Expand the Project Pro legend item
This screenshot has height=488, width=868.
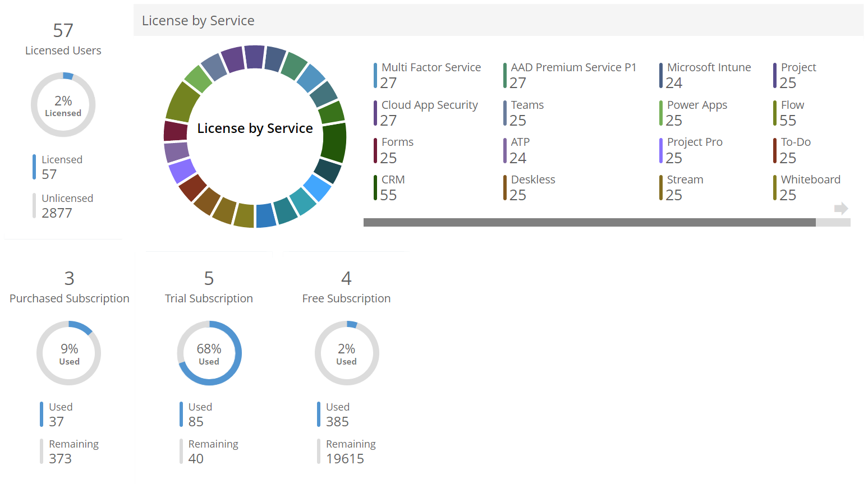[661, 150]
